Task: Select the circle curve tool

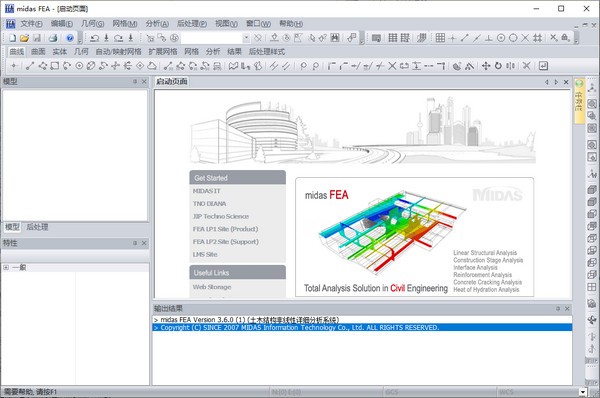Action: [x=79, y=66]
